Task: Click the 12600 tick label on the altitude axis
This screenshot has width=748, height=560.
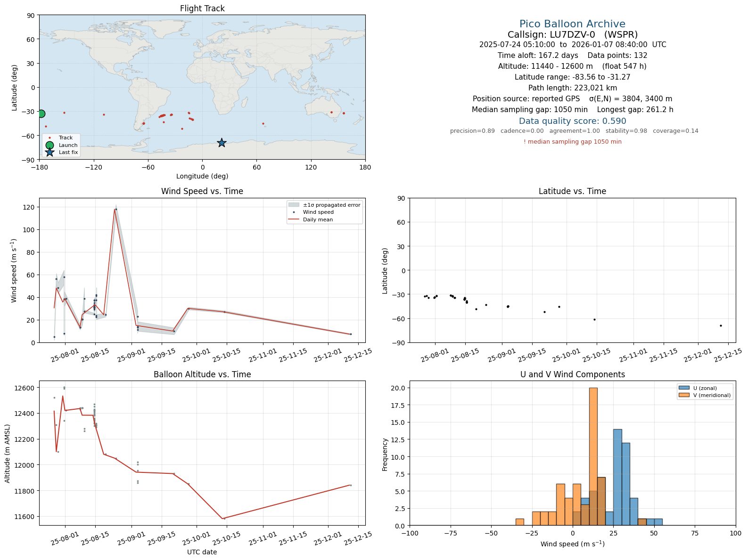Action: pyautogui.click(x=25, y=388)
